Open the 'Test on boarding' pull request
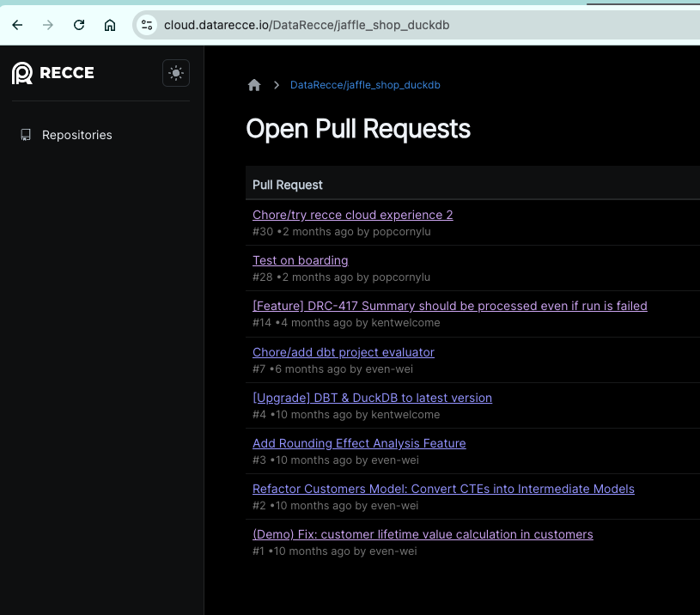Image resolution: width=700 pixels, height=615 pixels. coord(301,260)
